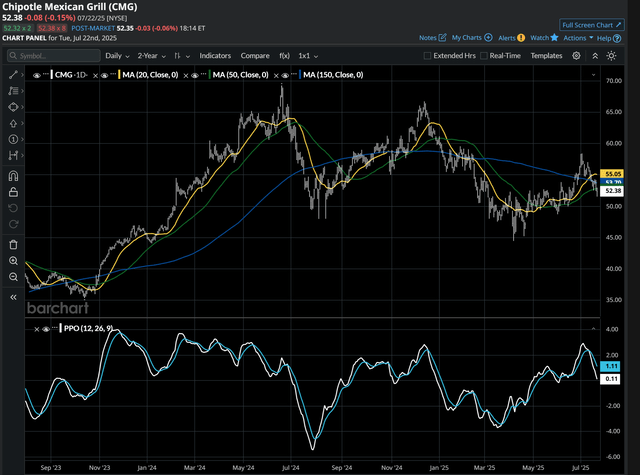The width and height of the screenshot is (640, 475).
Task: Hide the MA (50, Close, 0) line
Action: (x=195, y=75)
